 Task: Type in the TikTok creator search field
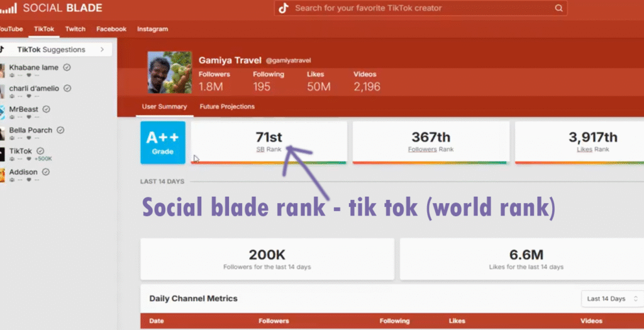pos(421,8)
